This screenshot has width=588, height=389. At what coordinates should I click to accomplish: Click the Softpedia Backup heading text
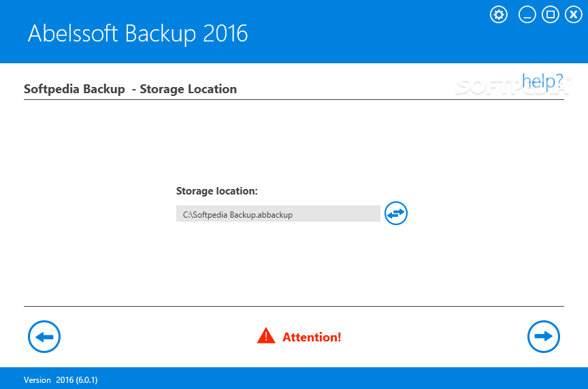click(x=74, y=89)
